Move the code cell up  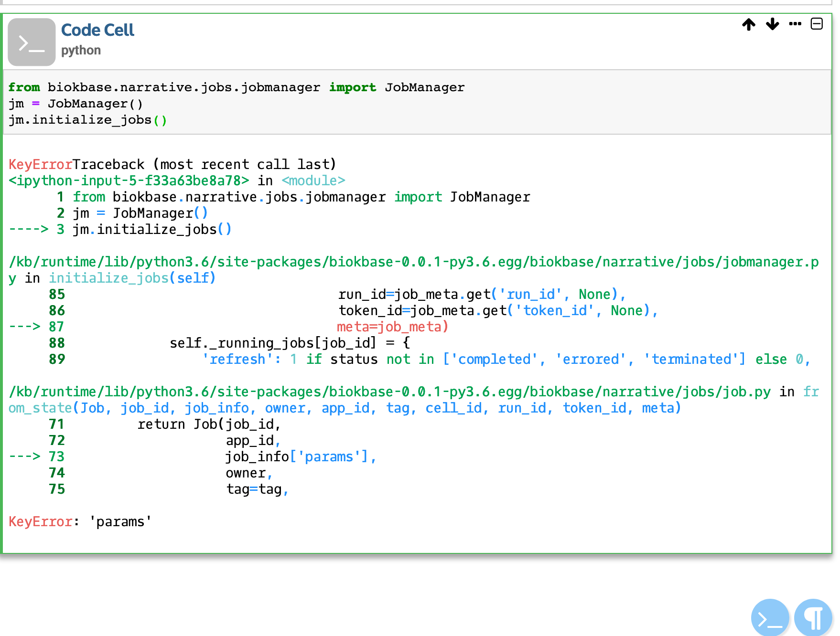point(748,24)
